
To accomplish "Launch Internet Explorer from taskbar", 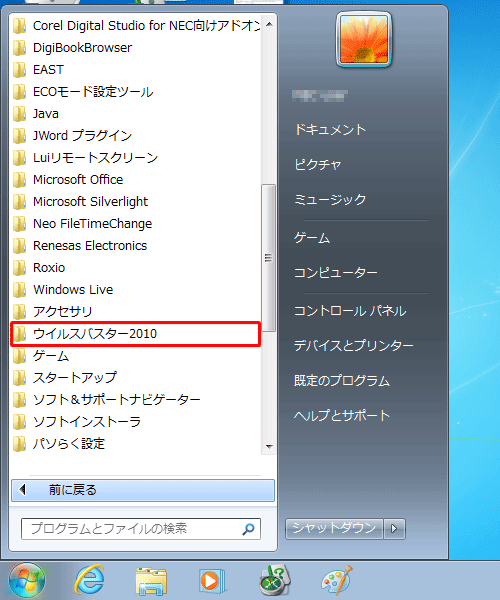I will [x=89, y=580].
